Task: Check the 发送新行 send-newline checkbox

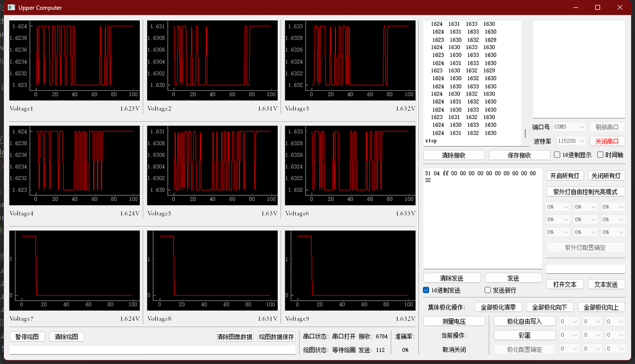Action: tap(487, 290)
